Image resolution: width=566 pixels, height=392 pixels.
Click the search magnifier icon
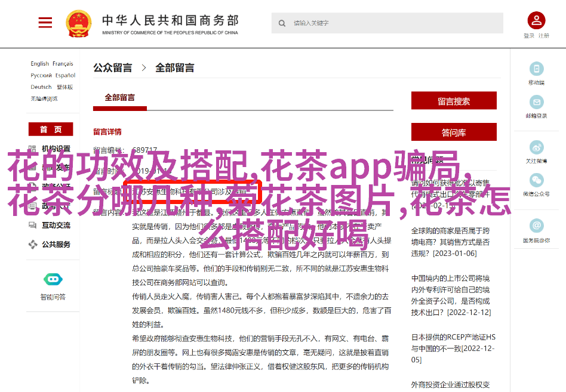tap(282, 24)
